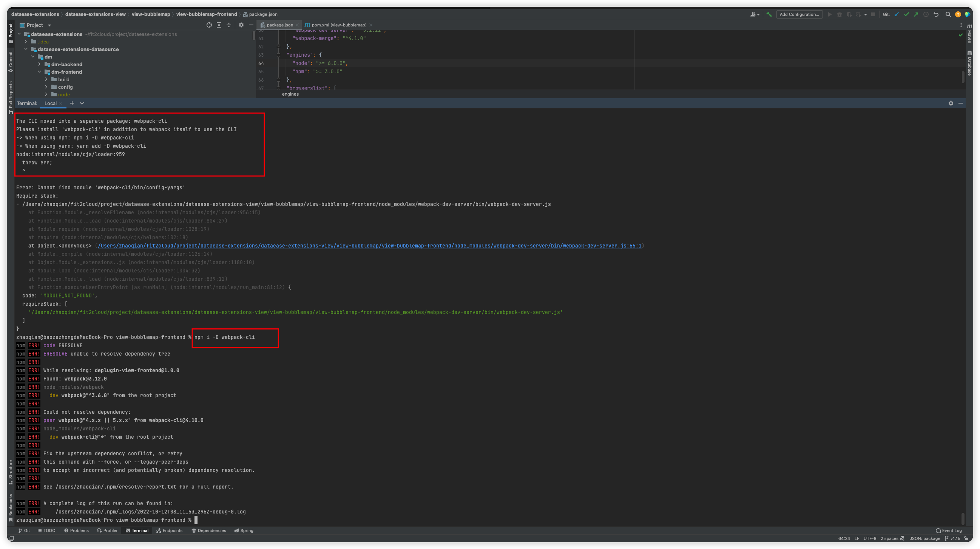Image resolution: width=980 pixels, height=549 pixels.
Task: Open the Database tool window on the right
Action: (969, 62)
